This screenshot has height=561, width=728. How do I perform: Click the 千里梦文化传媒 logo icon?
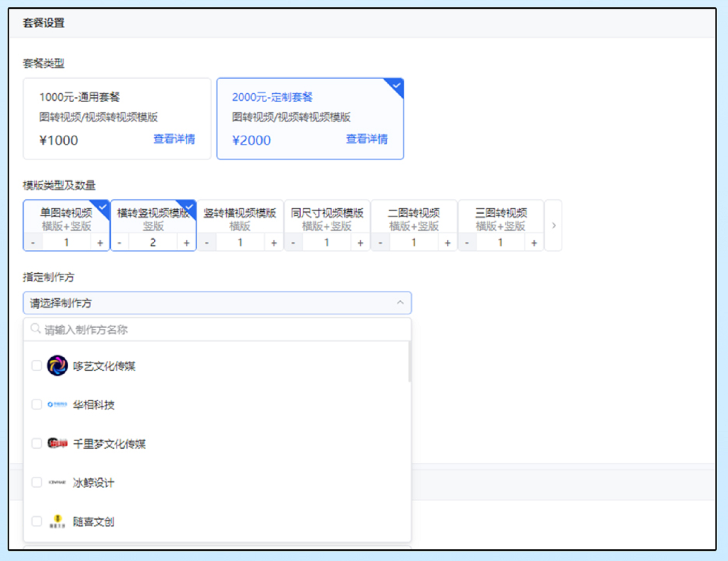point(57,443)
